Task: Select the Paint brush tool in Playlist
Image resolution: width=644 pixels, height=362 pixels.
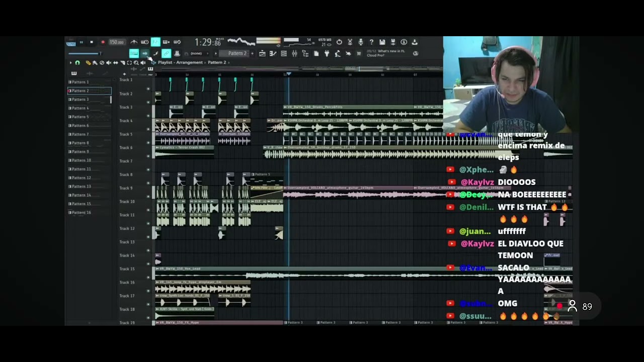Action: tap(95, 63)
